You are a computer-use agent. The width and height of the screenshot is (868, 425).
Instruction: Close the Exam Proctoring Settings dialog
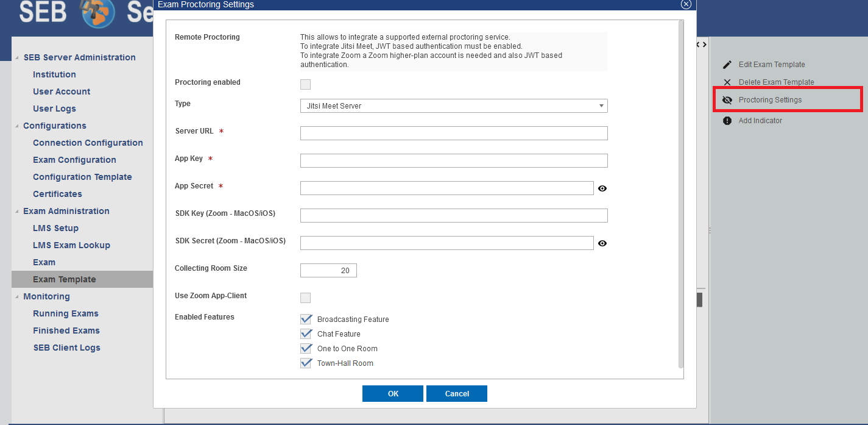pyautogui.click(x=686, y=4)
